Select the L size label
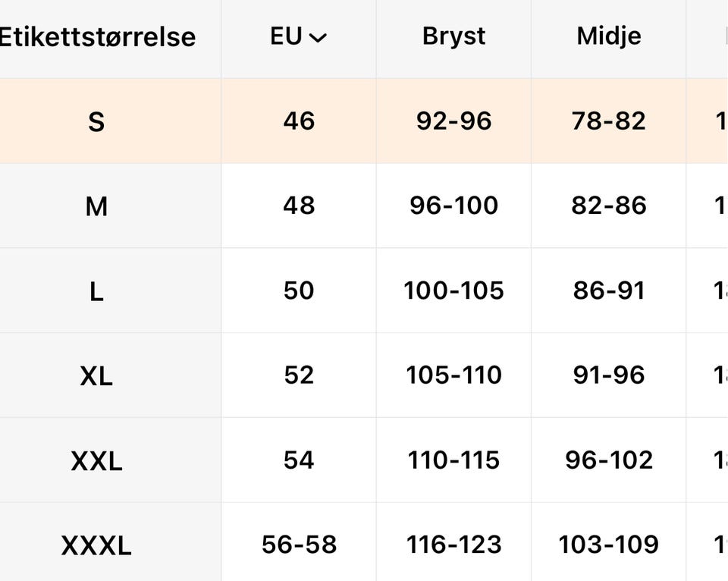This screenshot has width=728, height=581. (x=96, y=291)
